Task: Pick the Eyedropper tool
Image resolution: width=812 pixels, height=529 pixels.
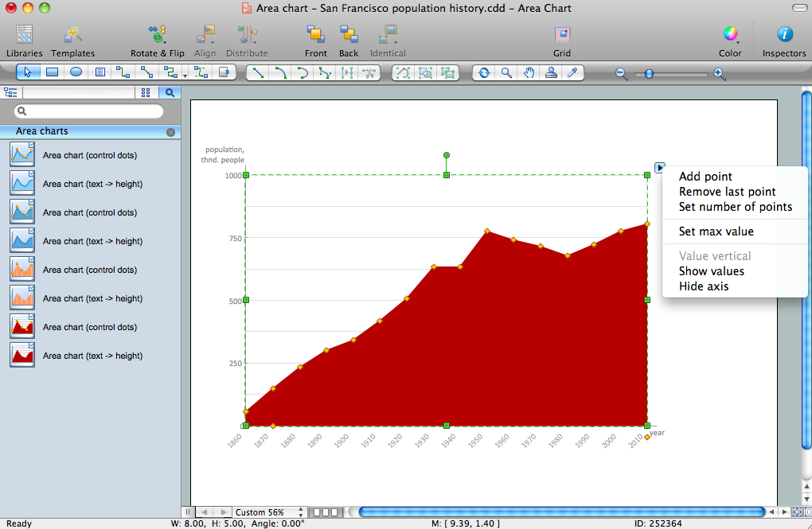Action: click(572, 72)
